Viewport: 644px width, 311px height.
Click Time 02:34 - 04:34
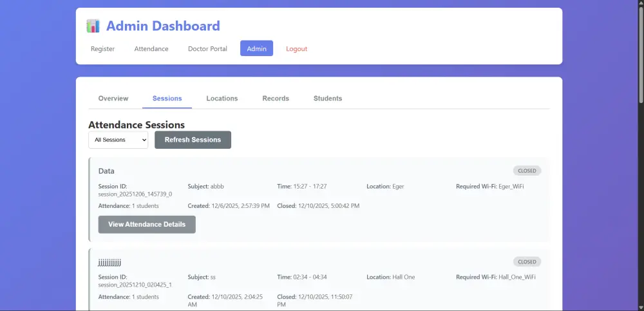tap(302, 277)
